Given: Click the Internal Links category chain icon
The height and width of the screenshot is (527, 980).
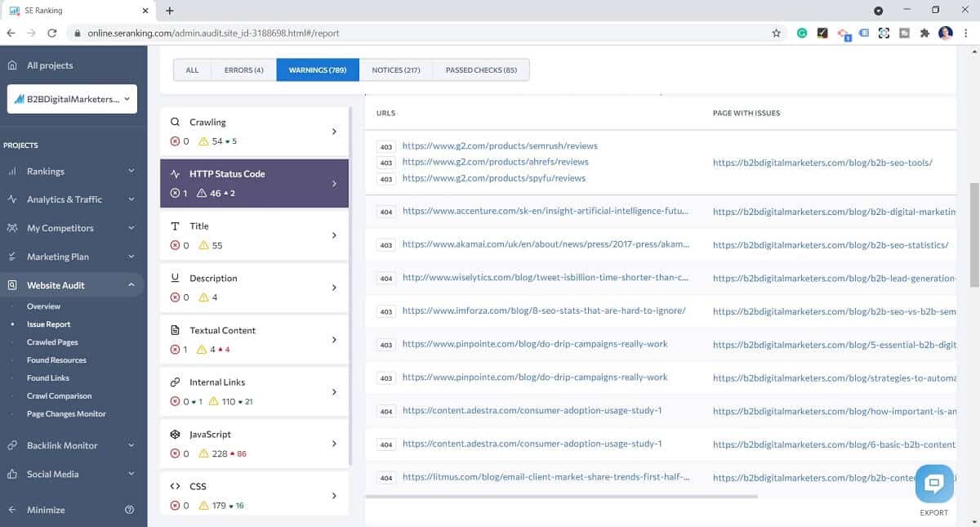Looking at the screenshot, I should (175, 382).
